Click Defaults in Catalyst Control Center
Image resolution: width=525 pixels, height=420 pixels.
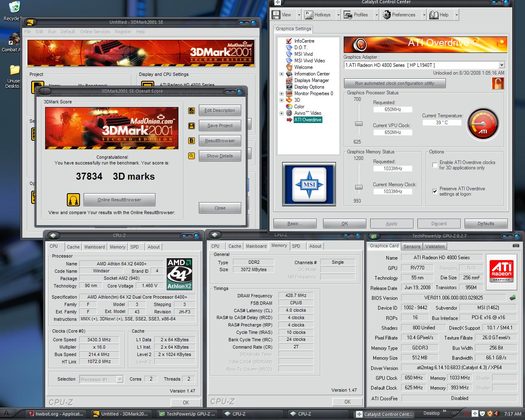486,224
